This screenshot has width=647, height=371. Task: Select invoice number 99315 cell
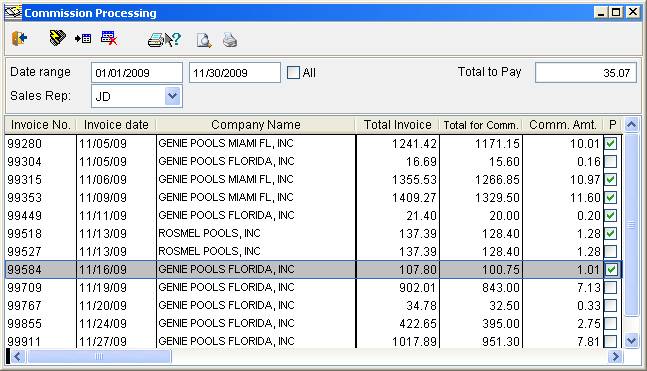point(41,180)
